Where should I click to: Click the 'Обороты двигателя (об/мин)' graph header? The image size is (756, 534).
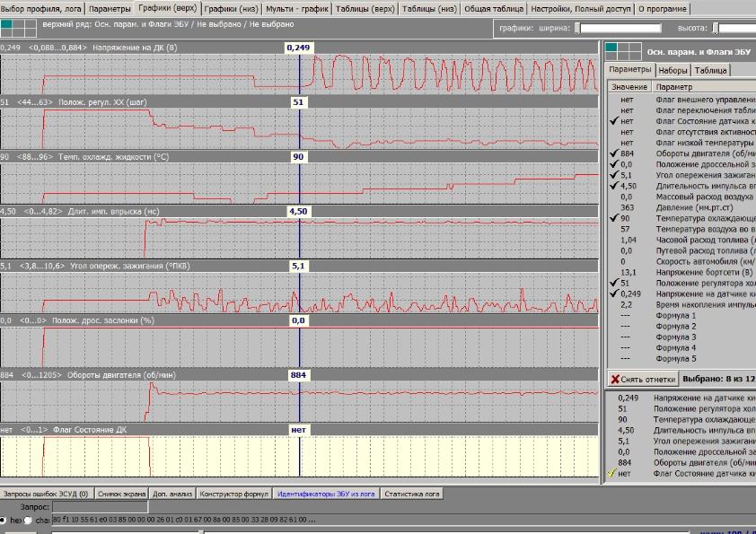tap(299, 375)
